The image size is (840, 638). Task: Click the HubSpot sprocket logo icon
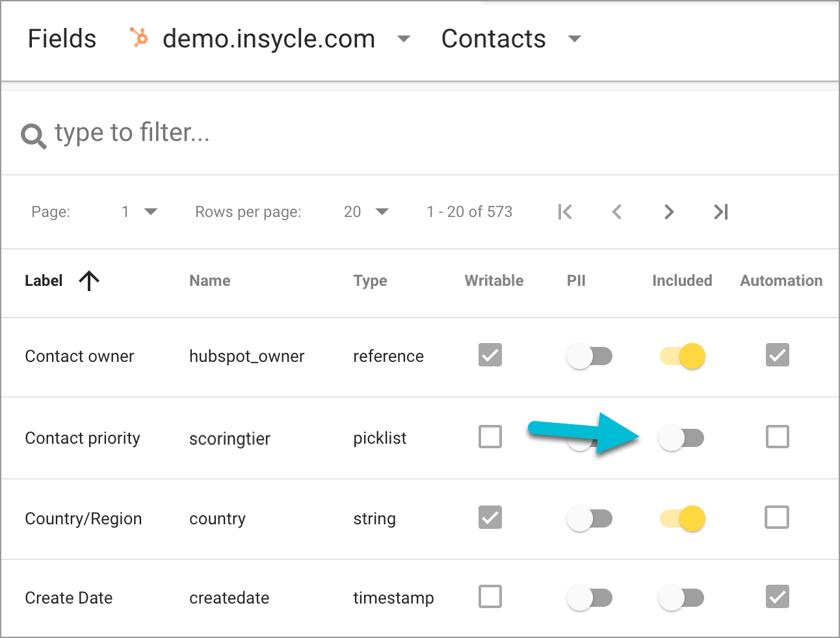coord(138,38)
